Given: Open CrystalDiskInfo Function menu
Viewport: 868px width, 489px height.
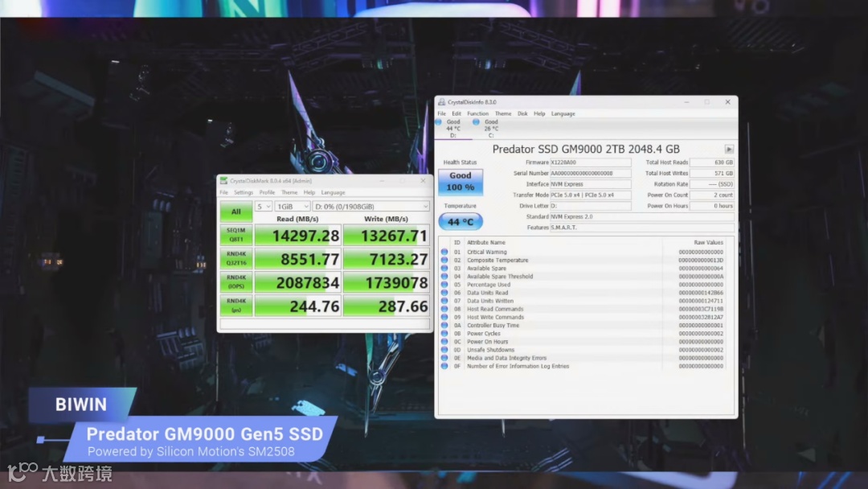Looking at the screenshot, I should tap(477, 113).
